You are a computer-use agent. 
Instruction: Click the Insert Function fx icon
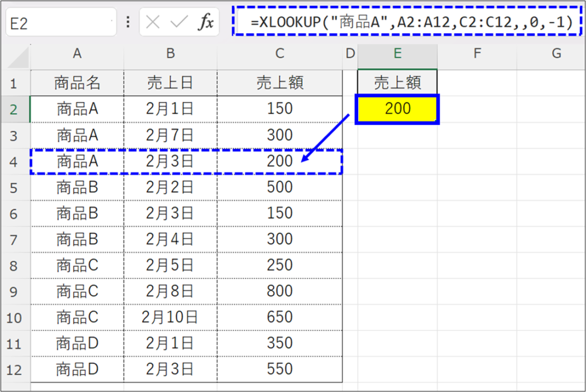pyautogui.click(x=205, y=23)
